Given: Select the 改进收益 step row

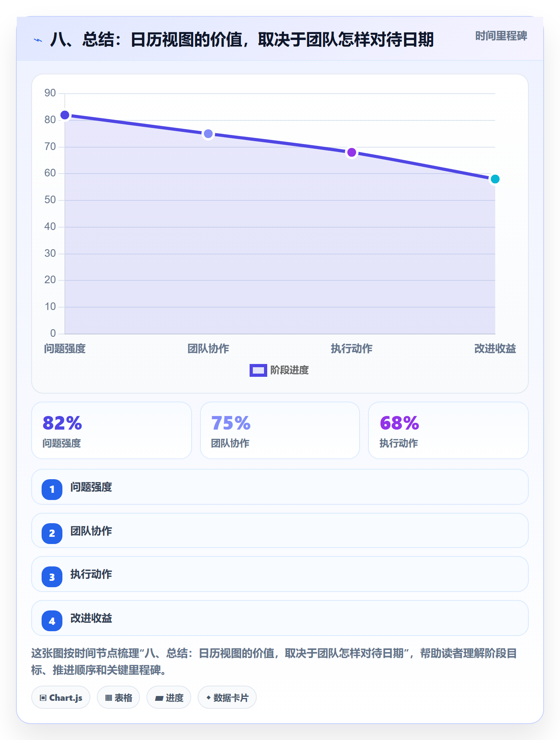Looking at the screenshot, I should pos(280,618).
